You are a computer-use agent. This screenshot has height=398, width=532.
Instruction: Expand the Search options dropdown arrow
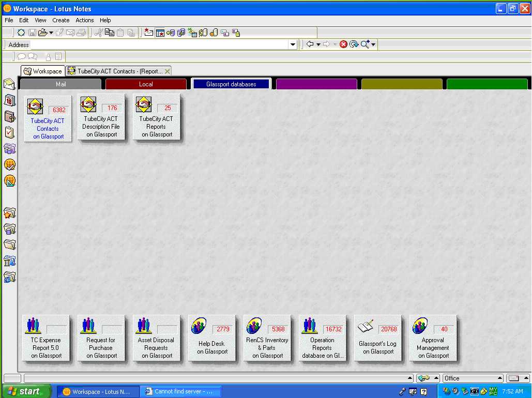[x=373, y=44]
